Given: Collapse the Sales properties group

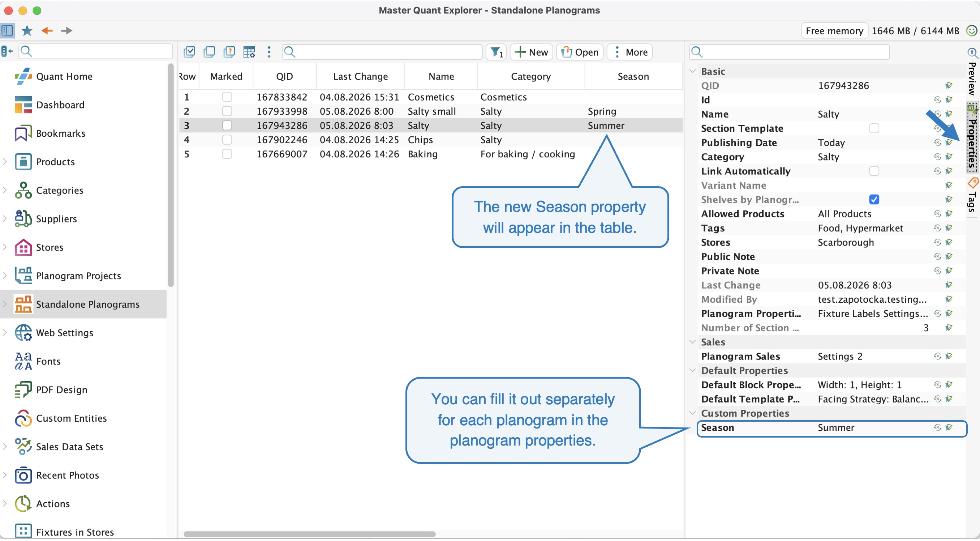Looking at the screenshot, I should (x=692, y=342).
